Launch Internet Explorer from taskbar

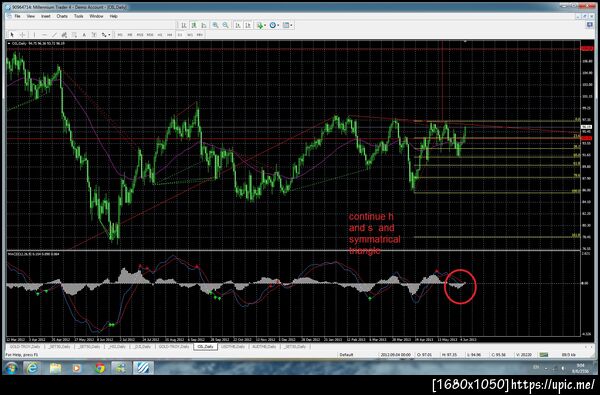click(32, 368)
